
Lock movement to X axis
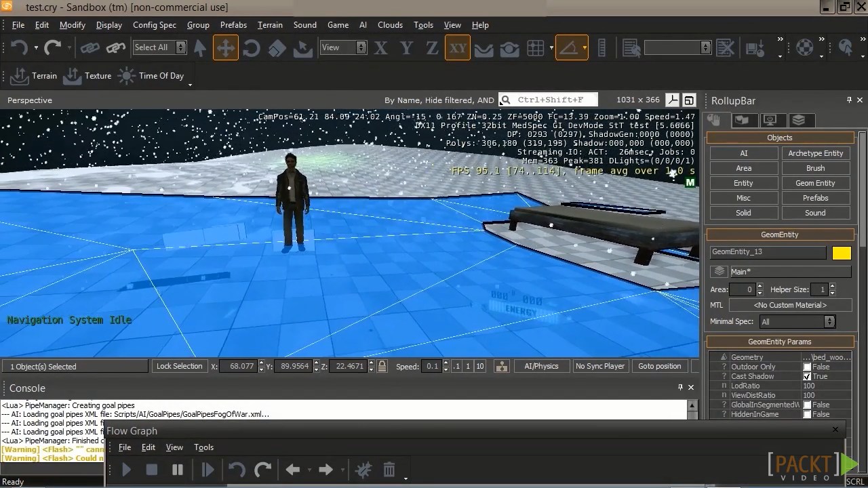coord(381,47)
